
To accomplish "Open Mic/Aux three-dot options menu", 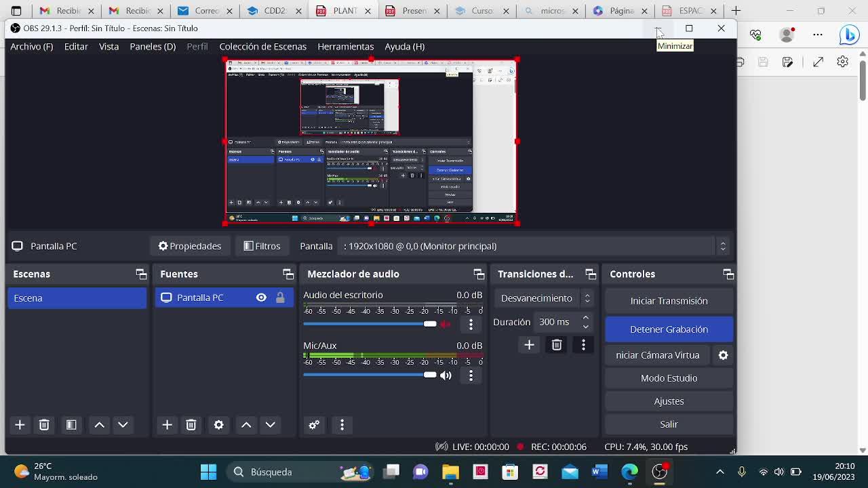I will [x=471, y=375].
